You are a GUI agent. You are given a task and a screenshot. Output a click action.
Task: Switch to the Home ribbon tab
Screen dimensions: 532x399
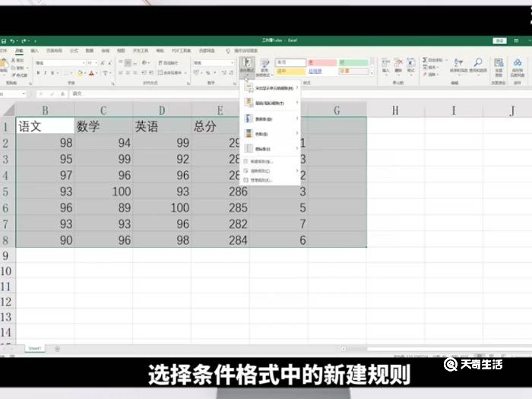[x=19, y=51]
